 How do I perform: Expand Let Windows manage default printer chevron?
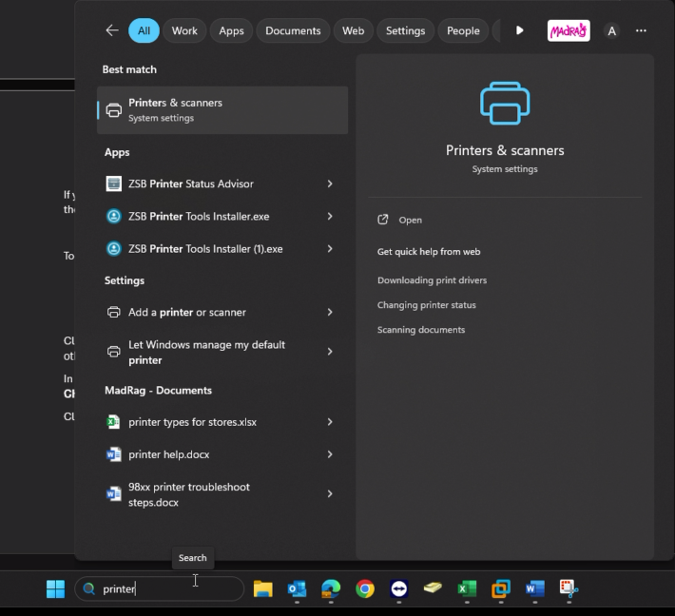pyautogui.click(x=330, y=352)
